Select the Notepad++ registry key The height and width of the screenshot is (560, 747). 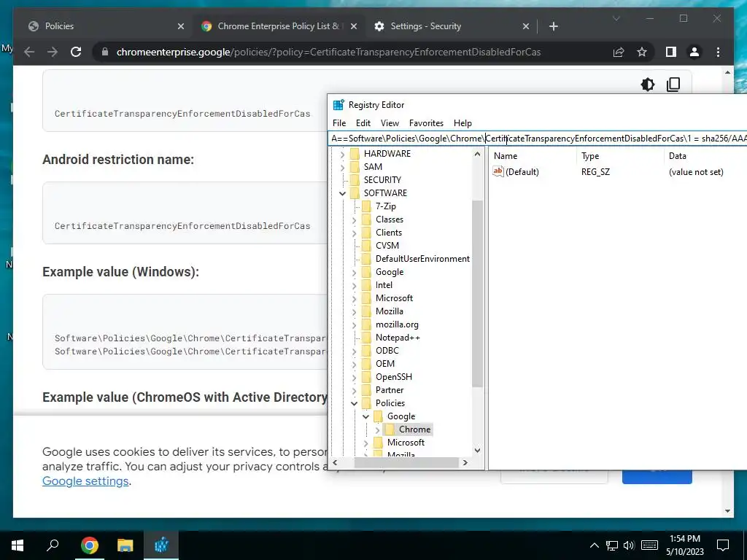pos(398,338)
